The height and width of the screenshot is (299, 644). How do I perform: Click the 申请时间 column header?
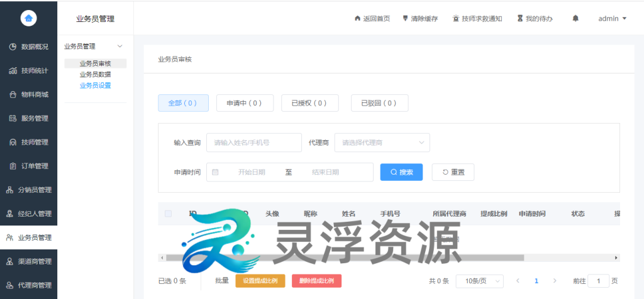532,214
